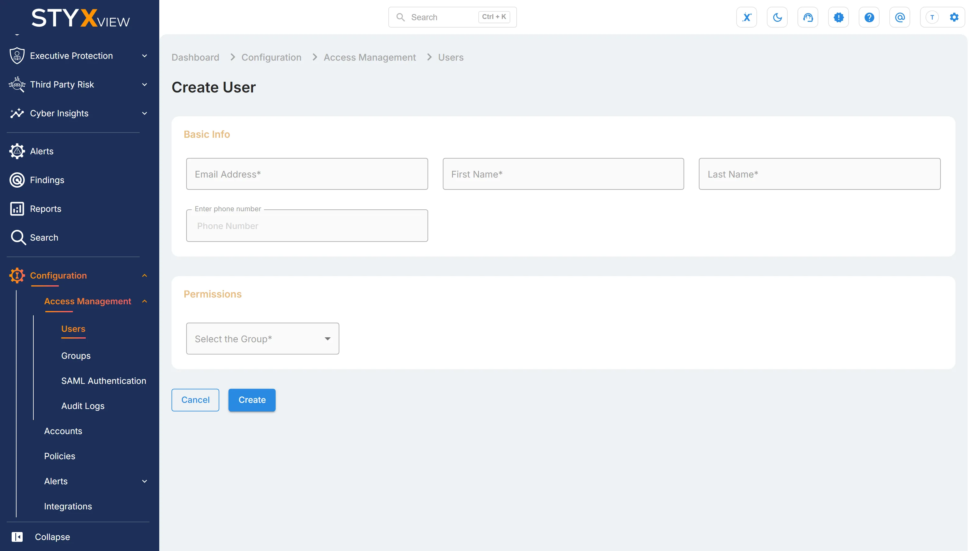Open the alert badge notifications icon
This screenshot has width=980, height=551.
839,17
